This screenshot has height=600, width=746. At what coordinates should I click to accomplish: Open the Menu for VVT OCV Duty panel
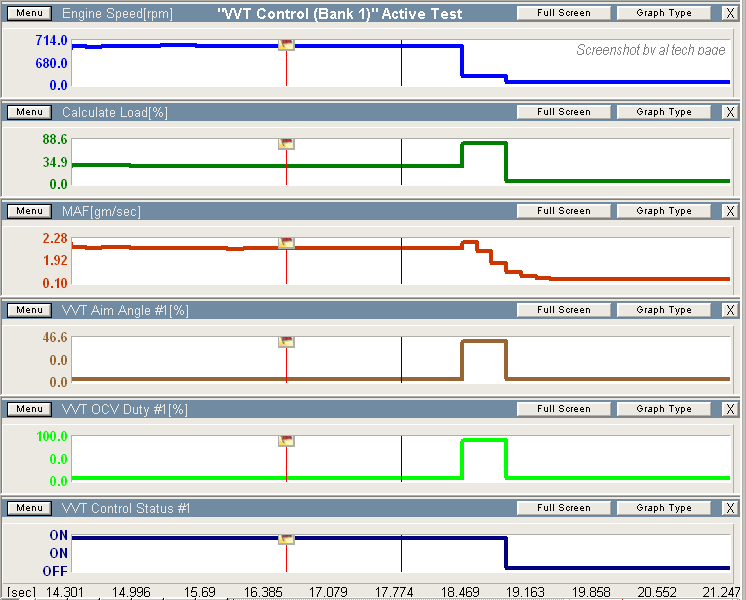tap(29, 409)
